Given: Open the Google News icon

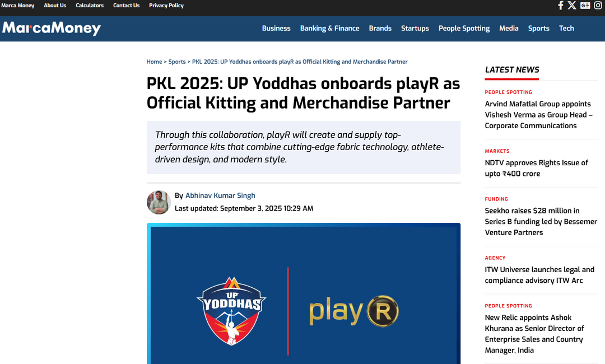Looking at the screenshot, I should [x=585, y=6].
